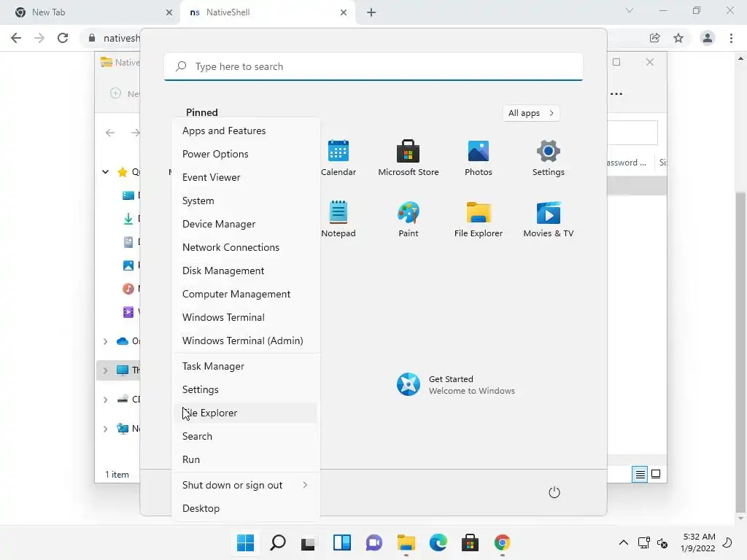Choose Windows Terminal (Admin) entry

point(245,341)
